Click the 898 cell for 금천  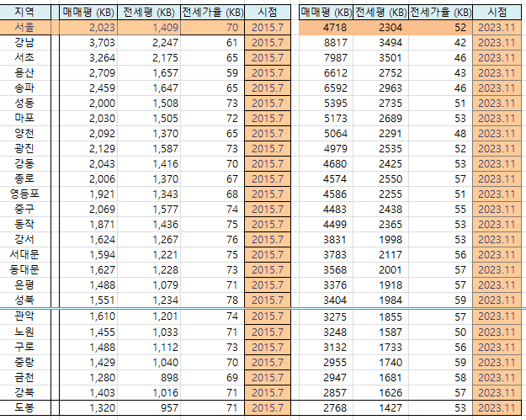click(149, 377)
